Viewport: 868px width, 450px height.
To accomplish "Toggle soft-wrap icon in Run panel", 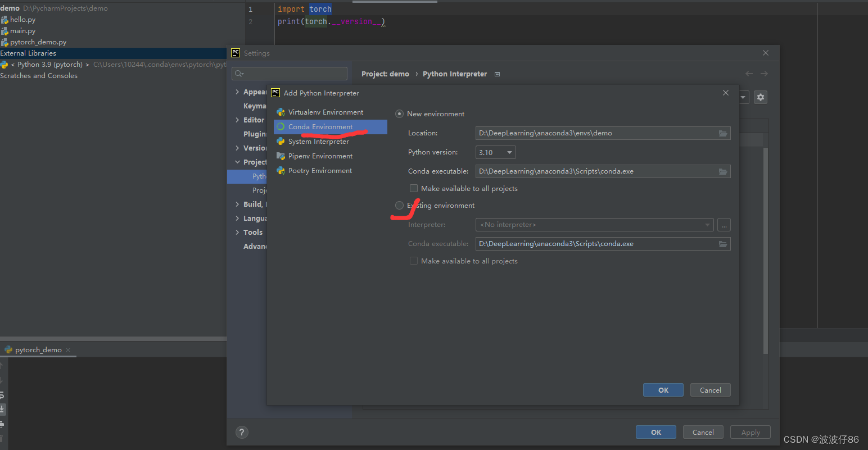I will [x=2, y=395].
